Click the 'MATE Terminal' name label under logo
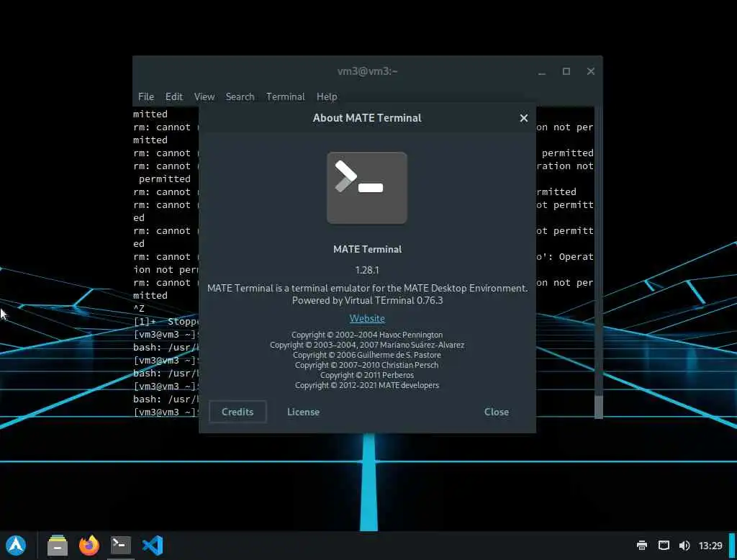 (x=367, y=249)
